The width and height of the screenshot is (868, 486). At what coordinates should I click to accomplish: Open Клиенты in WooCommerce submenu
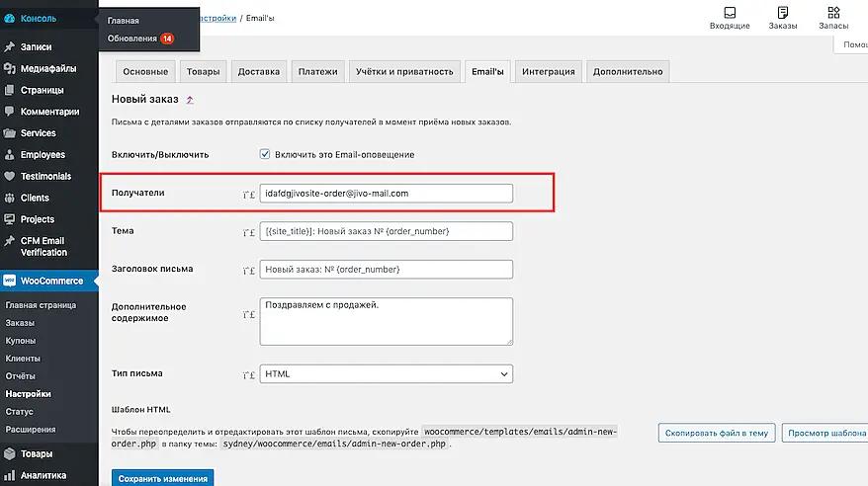coord(23,359)
